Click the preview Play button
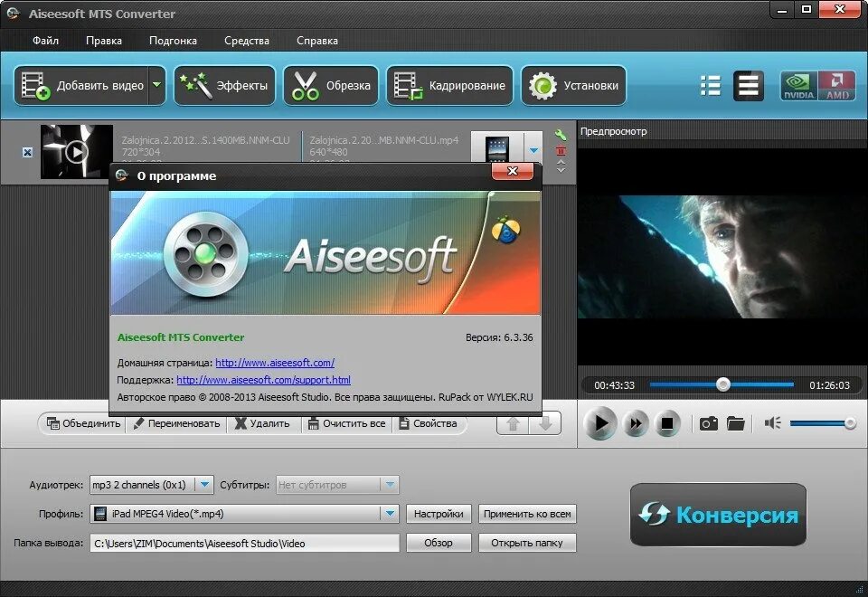The height and width of the screenshot is (597, 868). (600, 423)
